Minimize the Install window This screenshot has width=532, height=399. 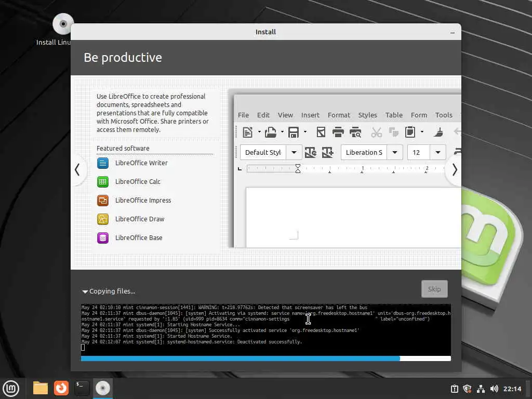pos(452,32)
